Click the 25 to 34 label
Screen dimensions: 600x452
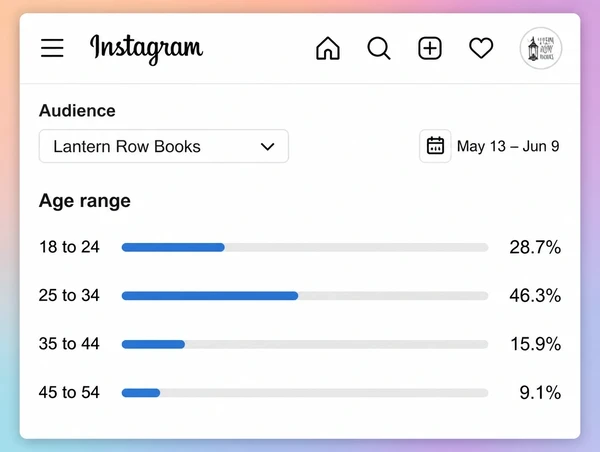(69, 295)
